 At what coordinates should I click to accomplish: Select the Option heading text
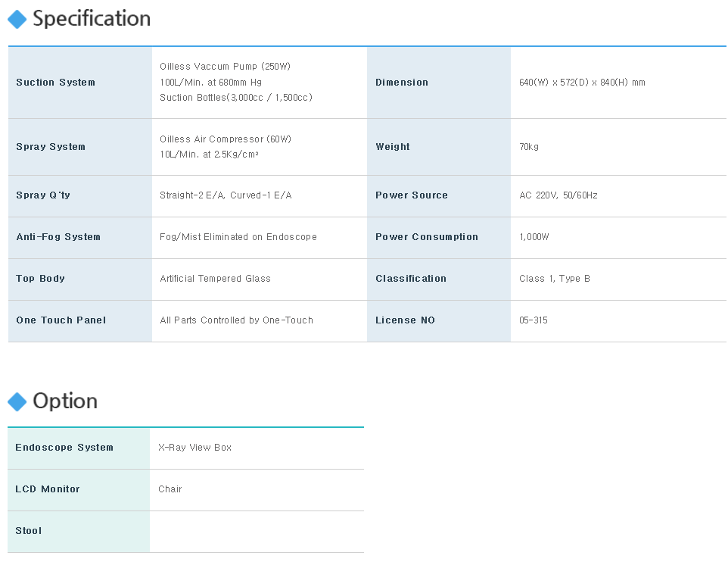pos(65,401)
